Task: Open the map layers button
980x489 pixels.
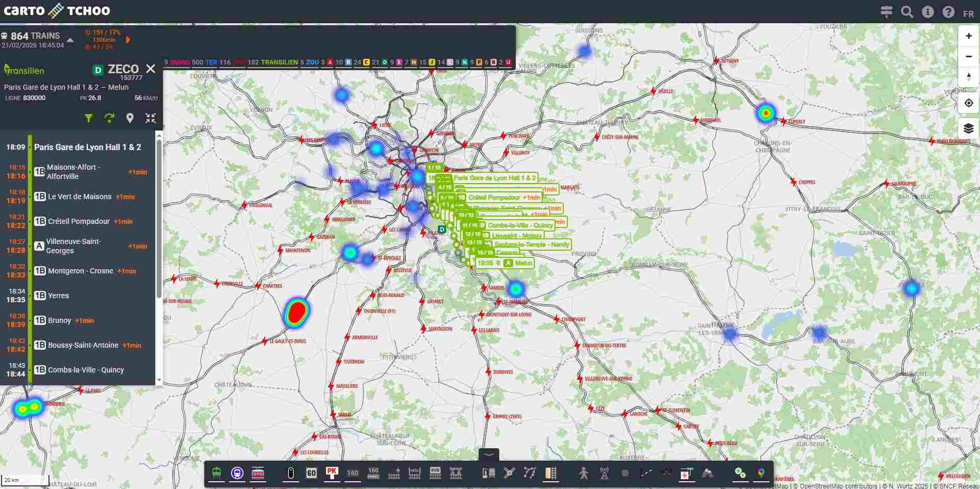Action: coord(968,128)
